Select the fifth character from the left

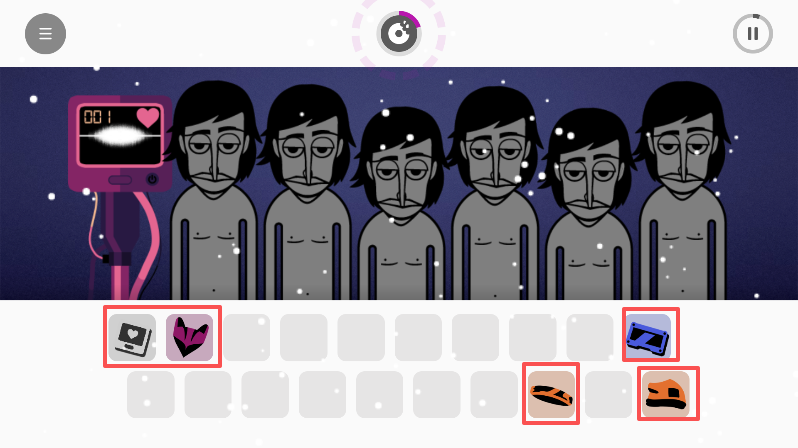coord(589,204)
